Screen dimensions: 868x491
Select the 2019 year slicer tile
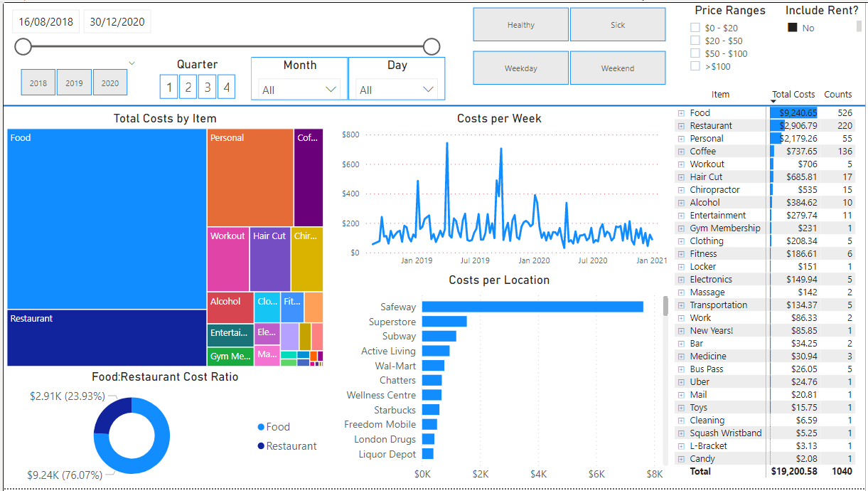74,83
